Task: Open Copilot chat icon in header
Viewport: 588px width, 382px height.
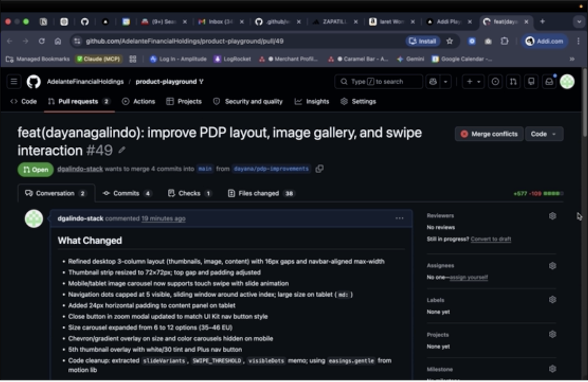Action: (x=433, y=81)
